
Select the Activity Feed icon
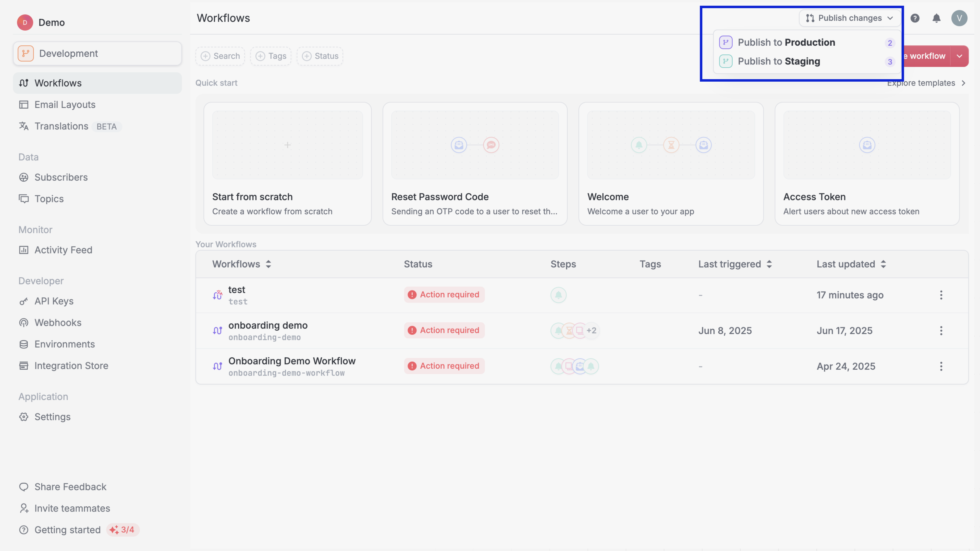[x=23, y=250]
